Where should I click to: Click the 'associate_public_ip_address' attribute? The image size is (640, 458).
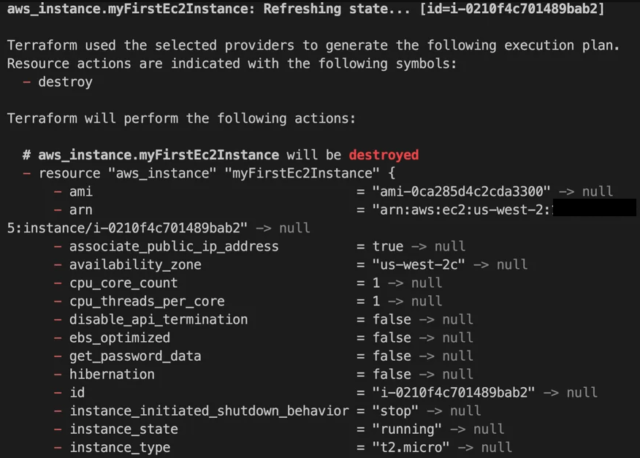coord(174,247)
